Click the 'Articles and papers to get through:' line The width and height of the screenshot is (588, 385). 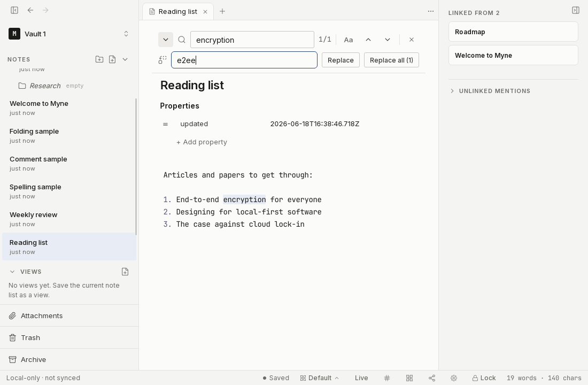click(238, 175)
